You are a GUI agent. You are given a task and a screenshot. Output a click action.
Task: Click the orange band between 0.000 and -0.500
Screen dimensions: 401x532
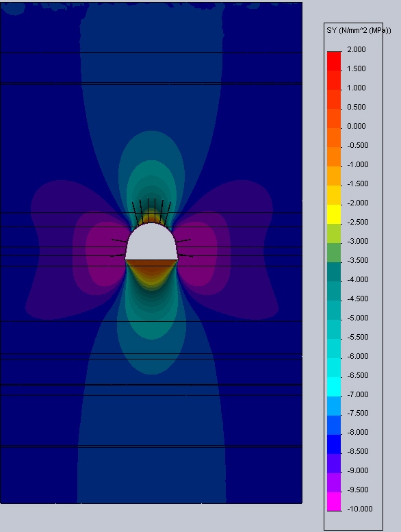[x=334, y=138]
